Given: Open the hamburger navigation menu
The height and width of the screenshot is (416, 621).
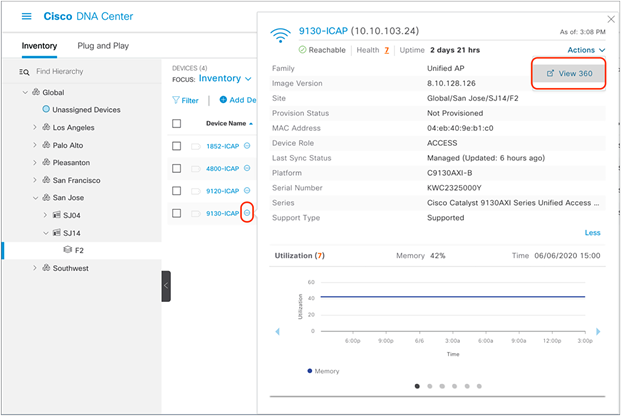Looking at the screenshot, I should (27, 16).
